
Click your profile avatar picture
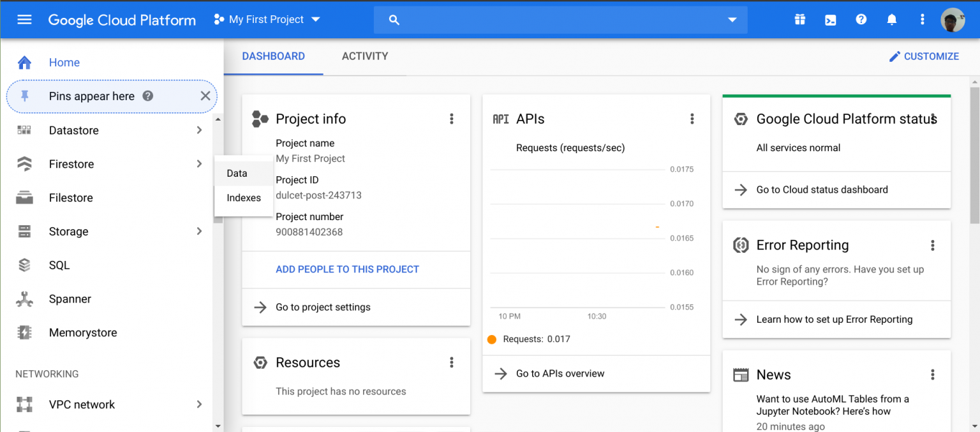[x=953, y=20]
